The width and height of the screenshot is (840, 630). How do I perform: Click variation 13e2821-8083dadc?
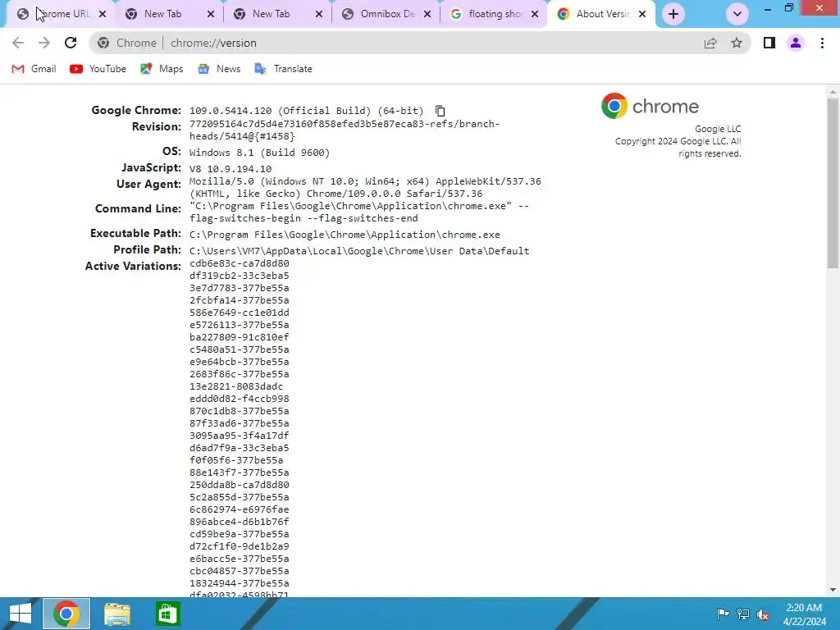click(x=236, y=386)
